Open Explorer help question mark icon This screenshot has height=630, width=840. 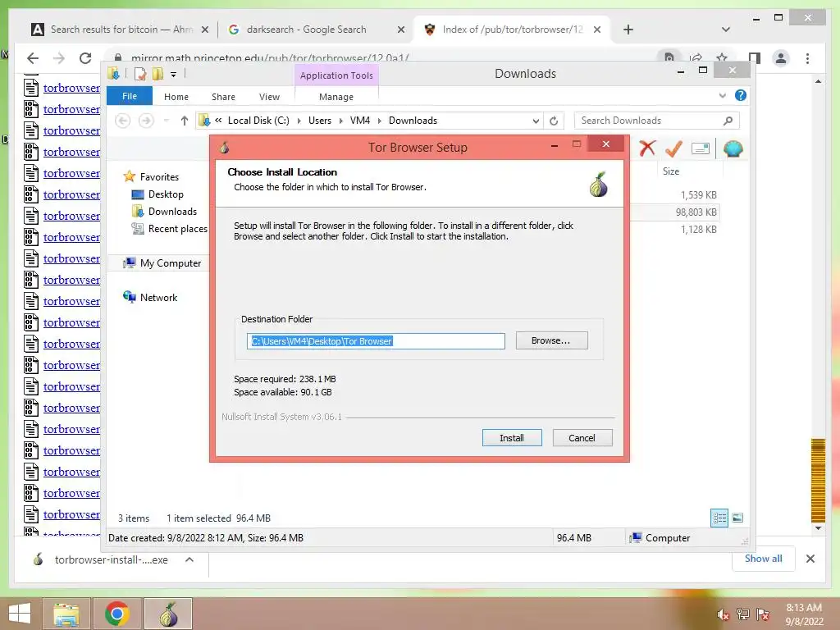click(x=741, y=95)
